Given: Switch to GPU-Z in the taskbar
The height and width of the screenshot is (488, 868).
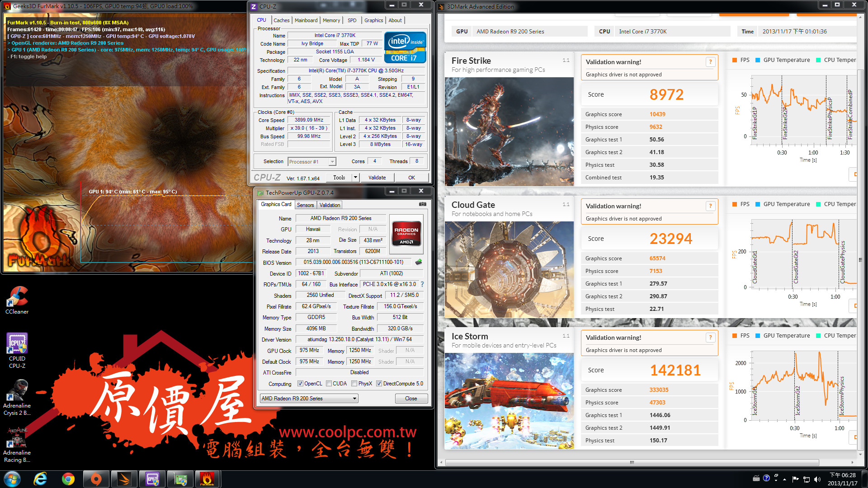Looking at the screenshot, I should (x=180, y=479).
